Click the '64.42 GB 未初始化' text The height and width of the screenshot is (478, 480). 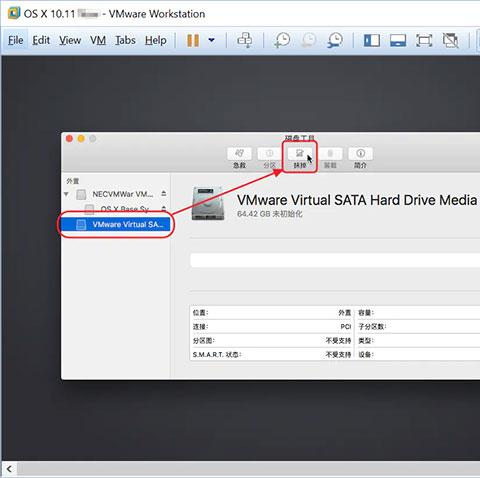click(x=270, y=214)
